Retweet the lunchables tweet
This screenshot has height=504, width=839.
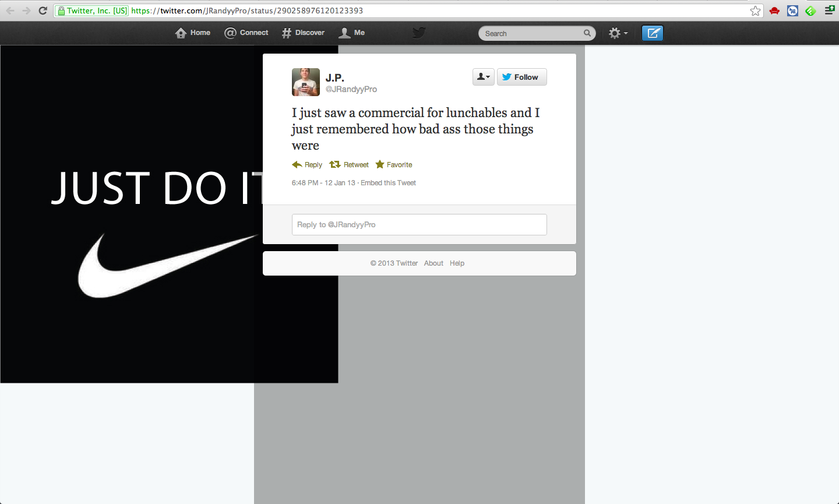point(349,165)
